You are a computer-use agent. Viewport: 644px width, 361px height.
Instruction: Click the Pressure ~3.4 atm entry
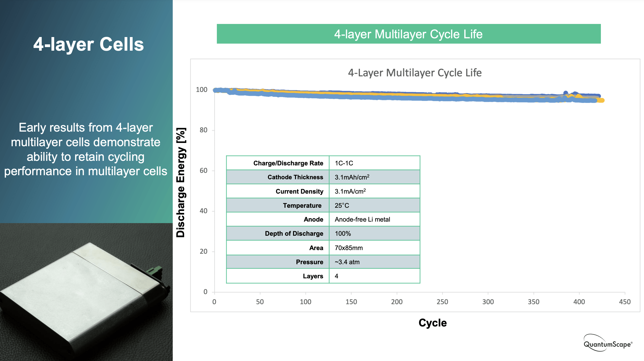[x=347, y=262]
